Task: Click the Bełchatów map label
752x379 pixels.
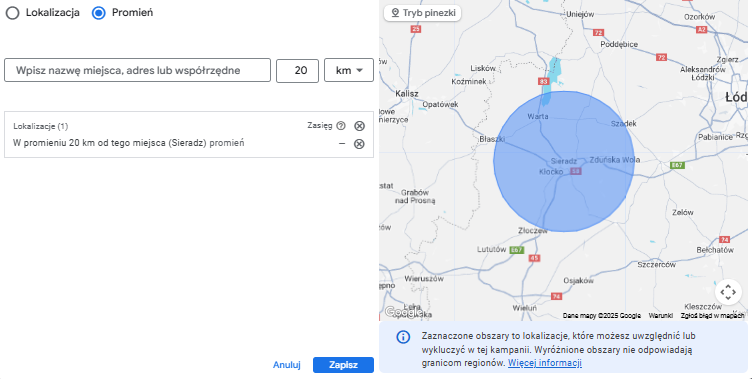Action: 715,250
